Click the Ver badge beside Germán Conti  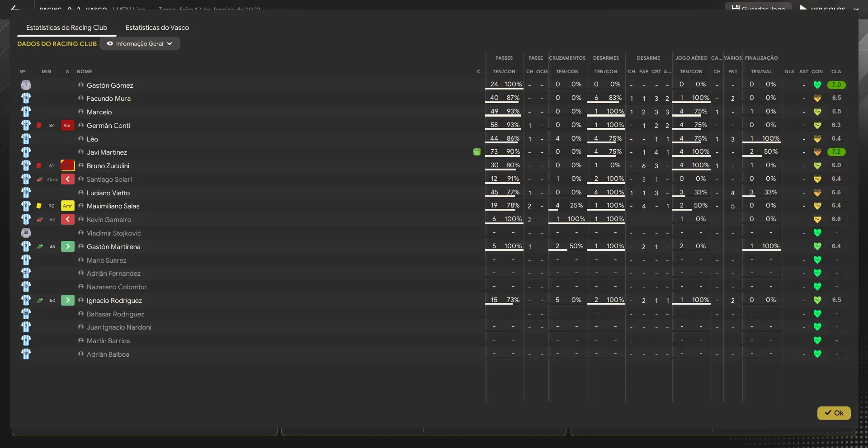[67, 125]
